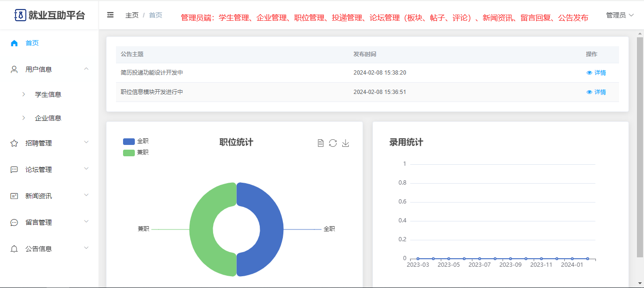
Task: Toggle the 兼职 legend series
Action: [136, 152]
